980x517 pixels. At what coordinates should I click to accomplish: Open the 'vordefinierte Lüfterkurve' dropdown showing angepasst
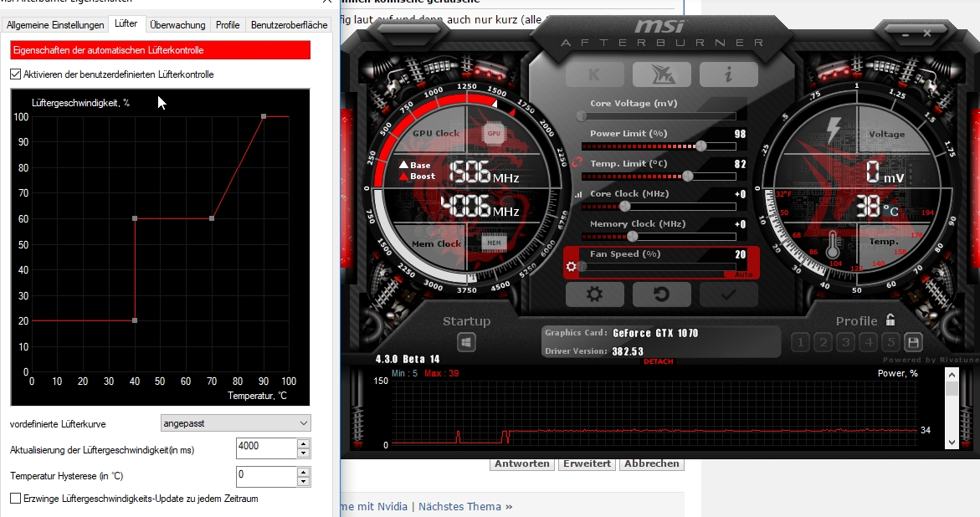pos(236,423)
